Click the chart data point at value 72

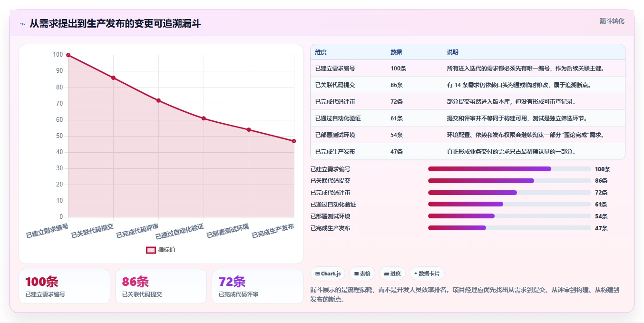pos(158,100)
